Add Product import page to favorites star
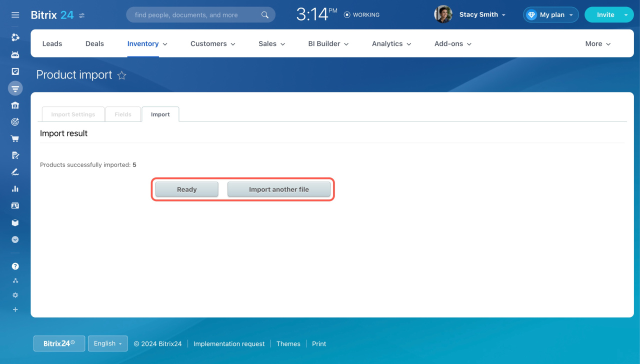 tap(121, 75)
